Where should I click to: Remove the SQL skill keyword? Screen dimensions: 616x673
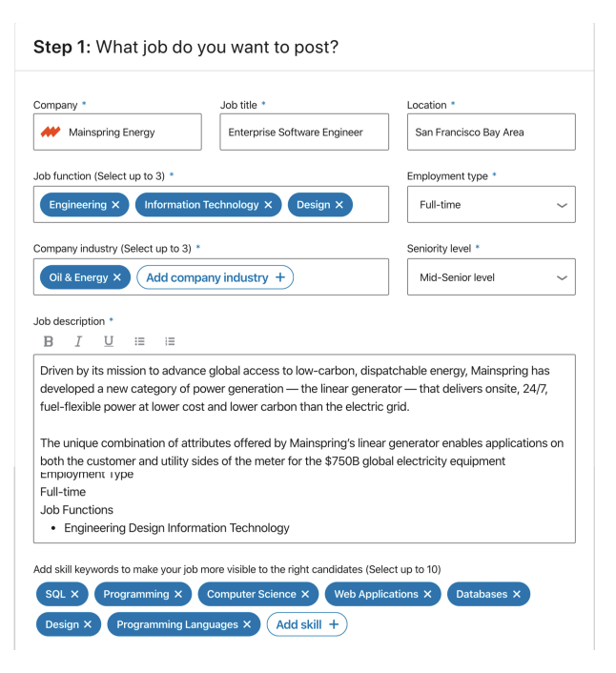point(74,594)
